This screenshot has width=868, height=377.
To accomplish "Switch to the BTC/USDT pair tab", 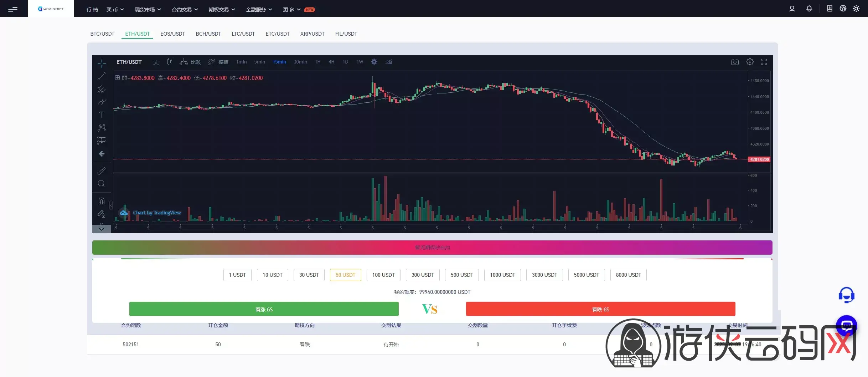I will 102,34.
